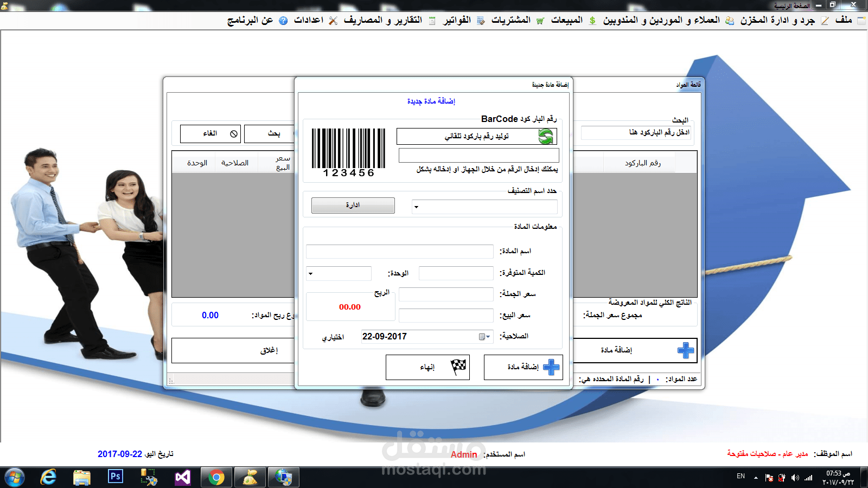868x488 pixels.
Task: Click the dollar icon for المبيعات
Action: coord(592,22)
